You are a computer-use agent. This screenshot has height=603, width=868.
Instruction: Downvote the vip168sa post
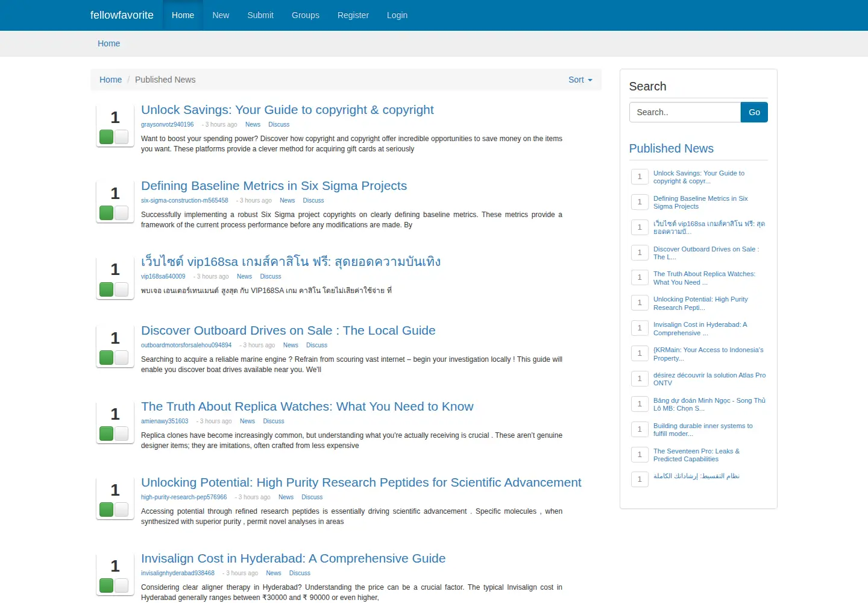121,289
